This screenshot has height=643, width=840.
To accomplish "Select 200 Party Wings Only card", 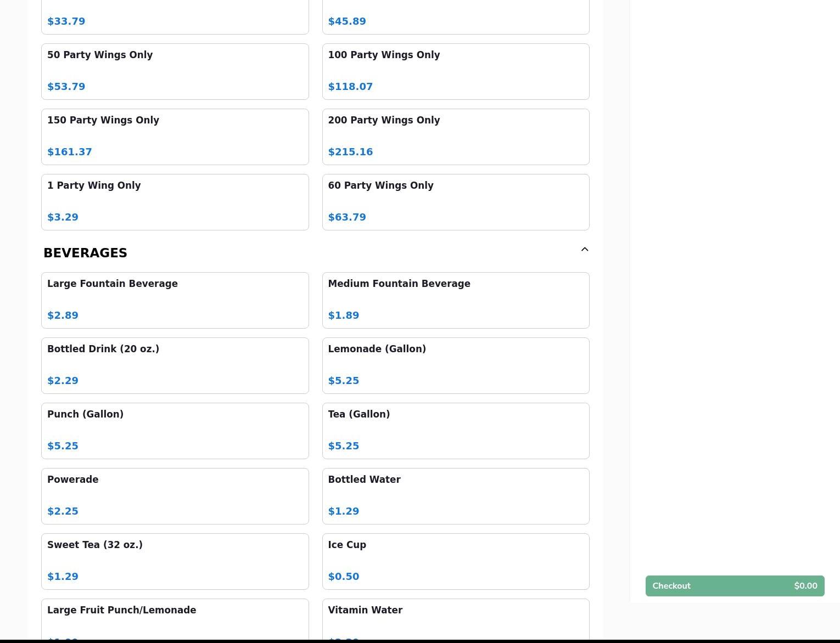I will click(455, 137).
